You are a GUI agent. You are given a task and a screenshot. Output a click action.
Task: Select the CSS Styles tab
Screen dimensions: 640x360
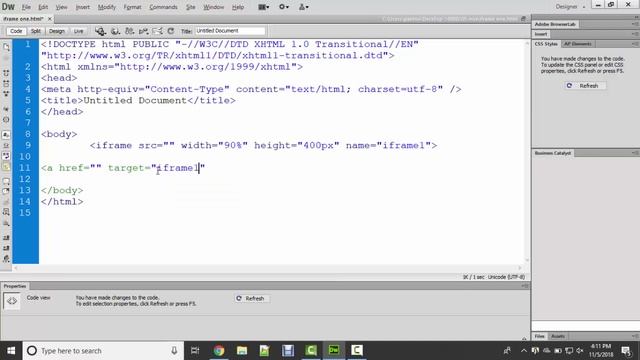546,44
